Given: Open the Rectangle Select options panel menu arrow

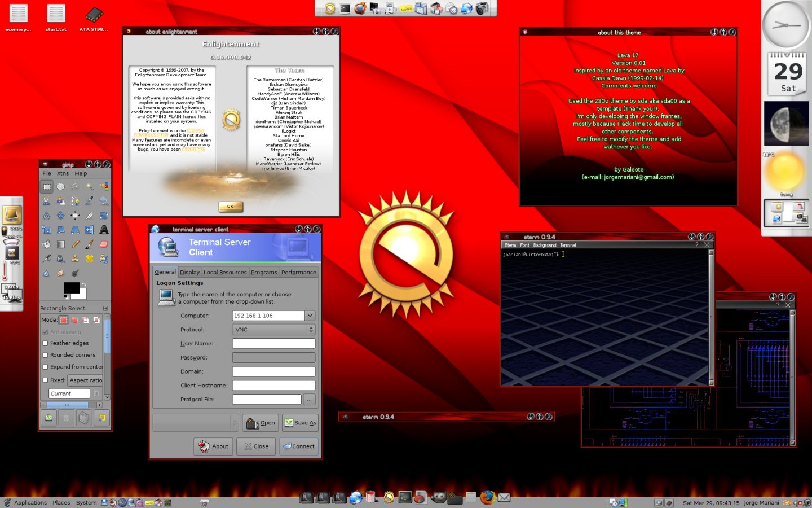Looking at the screenshot, I should 105,308.
